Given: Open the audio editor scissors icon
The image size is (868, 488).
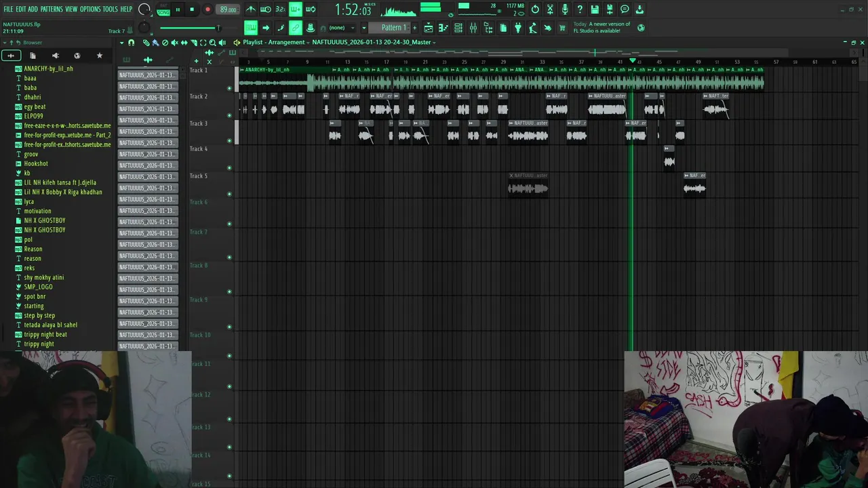Looking at the screenshot, I should [x=550, y=9].
